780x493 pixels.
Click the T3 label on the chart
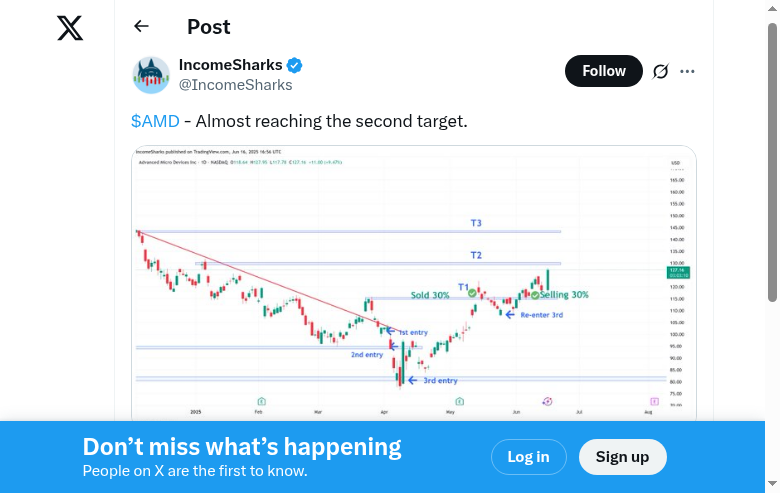(476, 223)
